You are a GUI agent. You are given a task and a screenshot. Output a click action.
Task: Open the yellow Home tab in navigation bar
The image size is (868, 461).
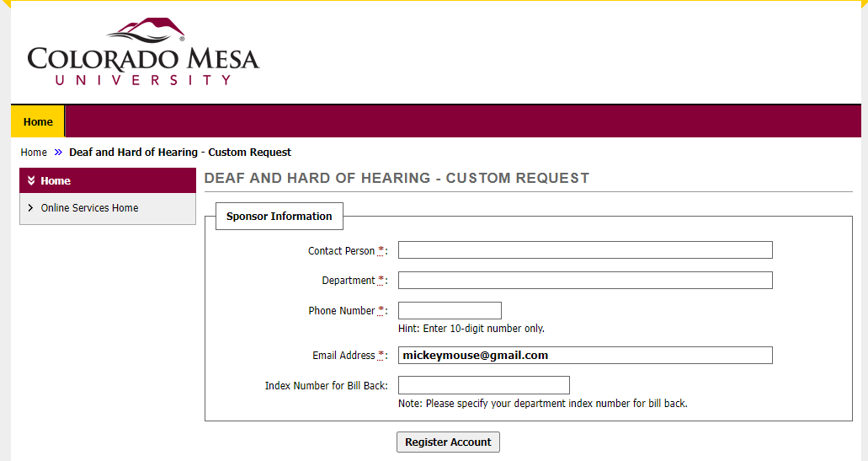(38, 122)
